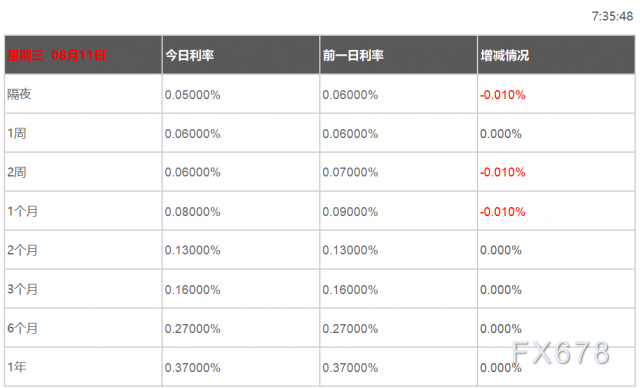Select the 前一日利率 column header

point(353,55)
